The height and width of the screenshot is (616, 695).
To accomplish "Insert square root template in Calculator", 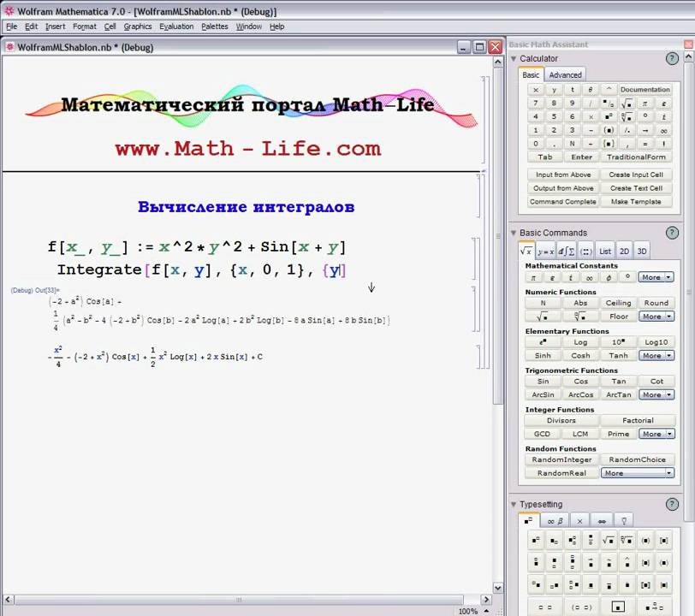I will (x=627, y=104).
